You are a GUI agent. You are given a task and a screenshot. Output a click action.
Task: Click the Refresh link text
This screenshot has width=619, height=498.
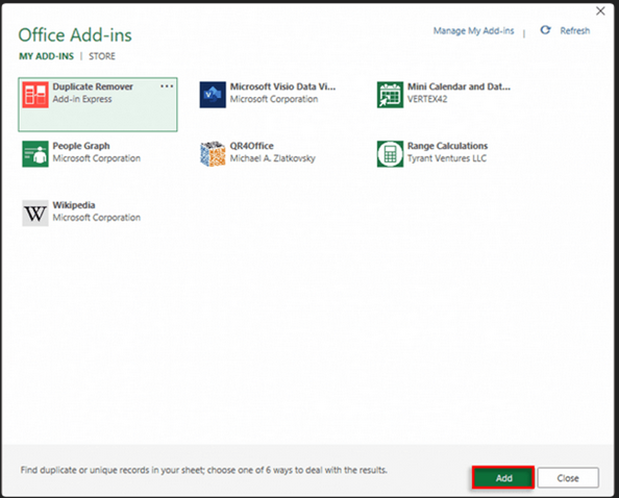[x=575, y=31]
